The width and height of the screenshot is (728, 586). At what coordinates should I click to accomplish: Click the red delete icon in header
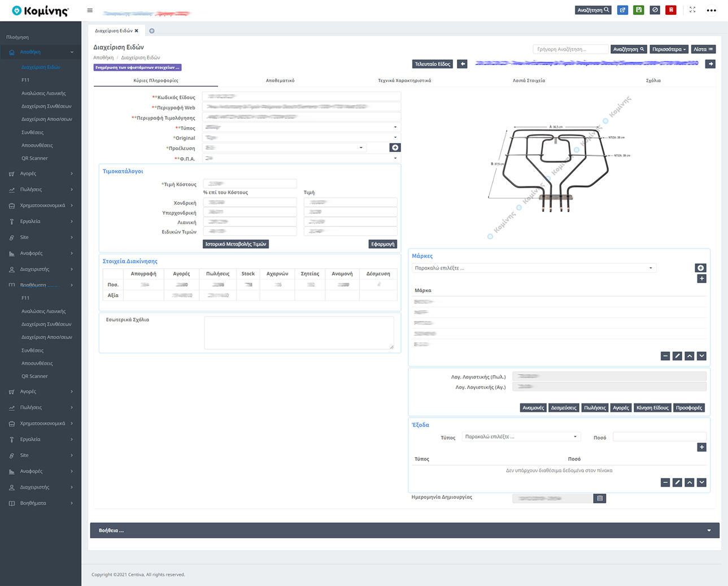671,10
